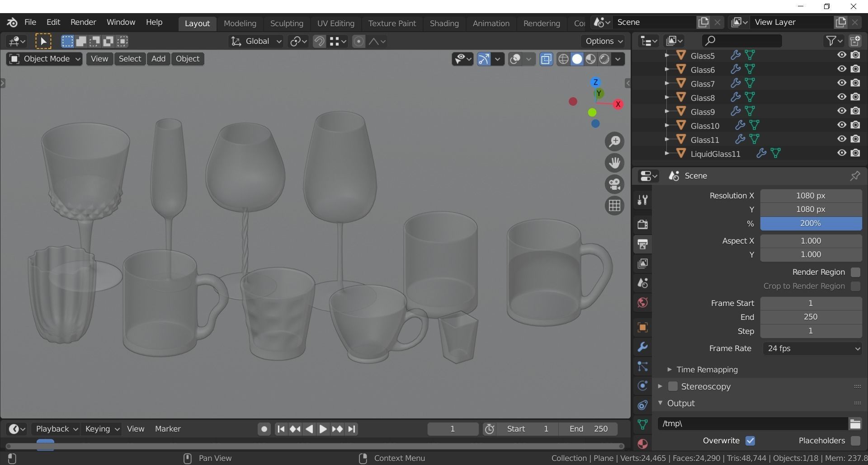This screenshot has height=465, width=868.
Task: Toggle X-Ray display icon
Action: click(546, 59)
